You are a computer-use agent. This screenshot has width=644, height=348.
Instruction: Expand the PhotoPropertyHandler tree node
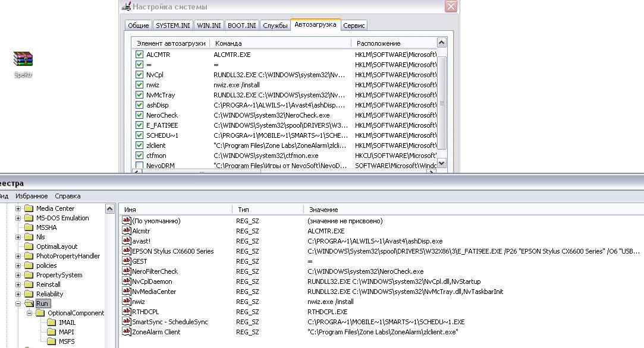coord(18,256)
